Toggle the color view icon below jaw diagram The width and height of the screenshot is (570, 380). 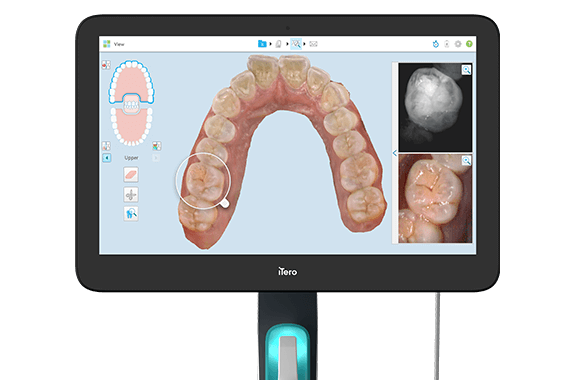tap(157, 146)
